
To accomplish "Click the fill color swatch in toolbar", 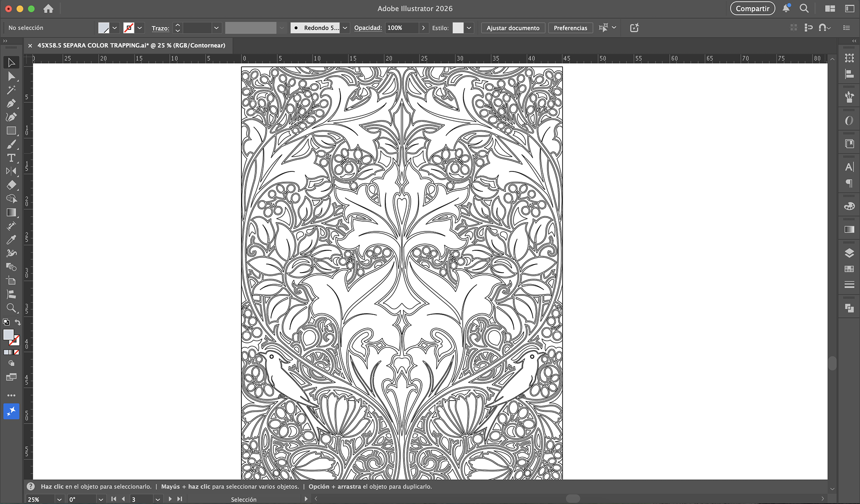I will tap(8, 334).
